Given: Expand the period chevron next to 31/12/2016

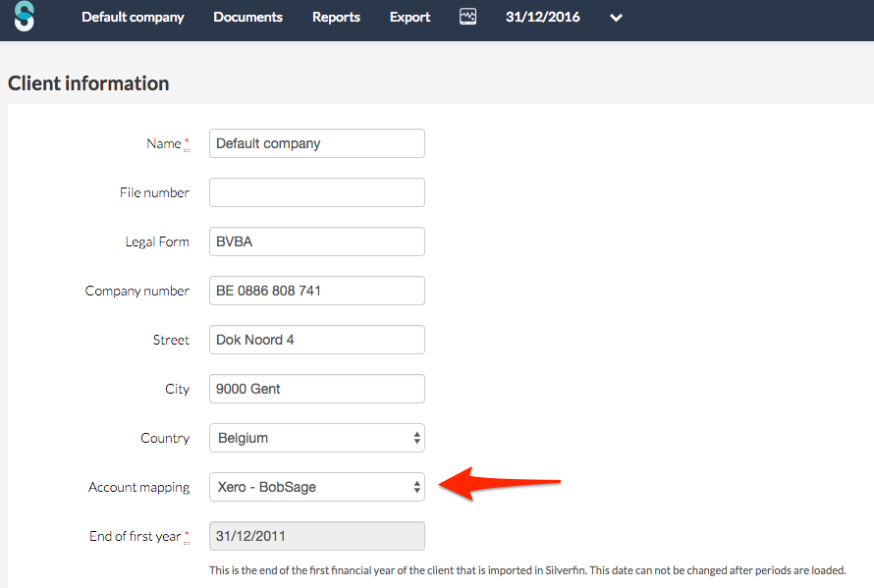Looking at the screenshot, I should (x=616, y=18).
